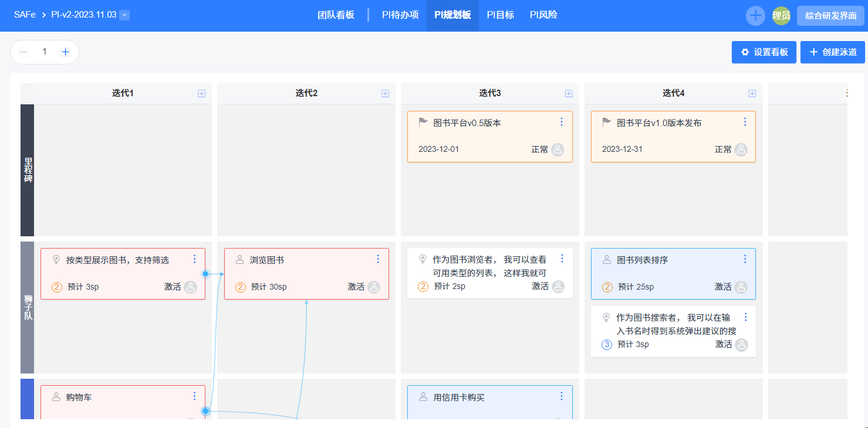Click assignee avatar on 图书列表排序 card
The image size is (868, 428).
pos(741,287)
